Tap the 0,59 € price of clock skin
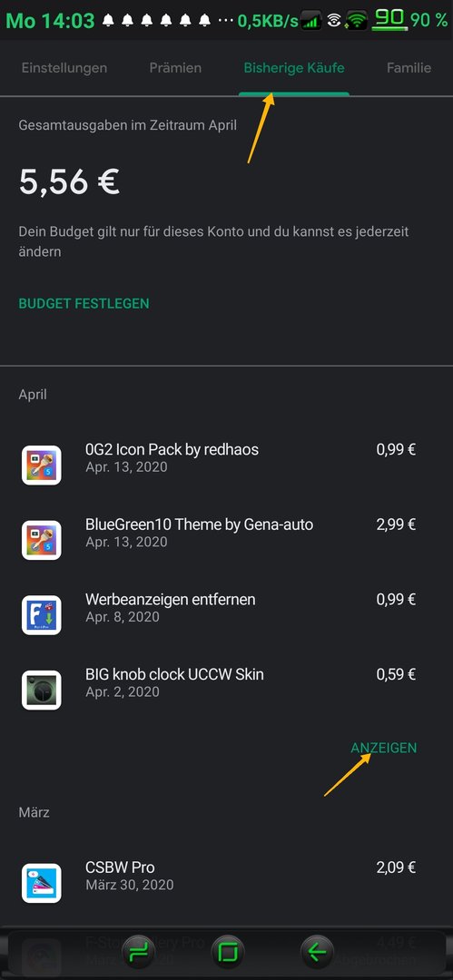Image resolution: width=453 pixels, height=980 pixels. point(396,674)
